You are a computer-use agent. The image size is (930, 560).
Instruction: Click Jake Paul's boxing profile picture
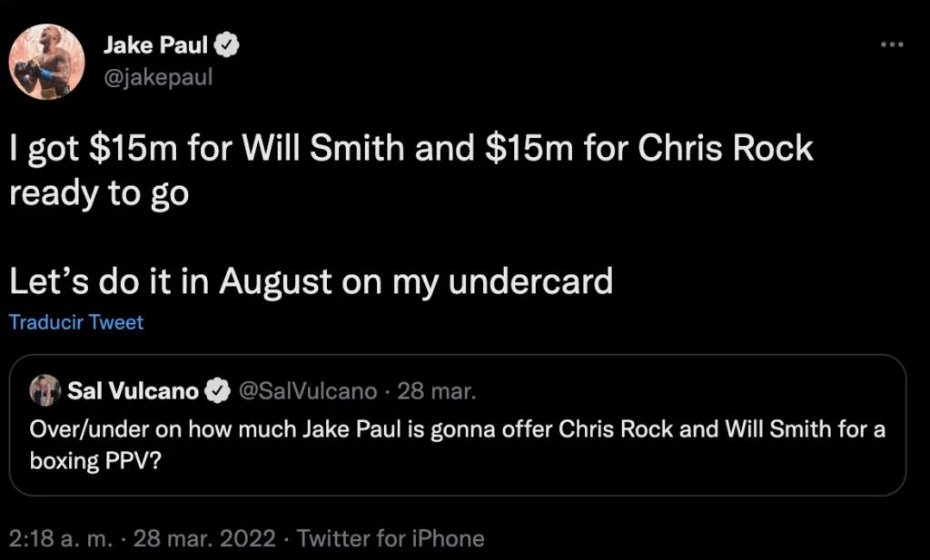tap(46, 62)
